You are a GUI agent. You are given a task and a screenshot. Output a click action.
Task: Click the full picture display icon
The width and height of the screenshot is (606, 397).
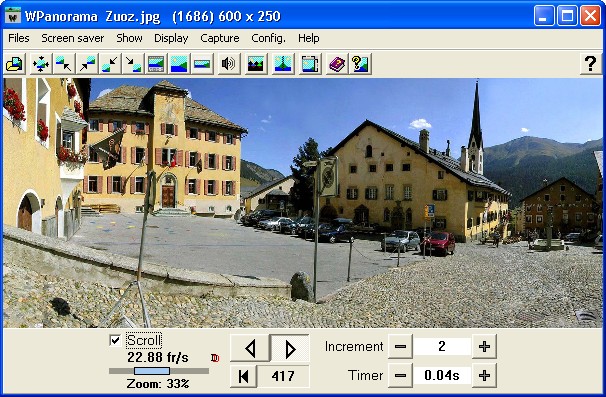(179, 64)
